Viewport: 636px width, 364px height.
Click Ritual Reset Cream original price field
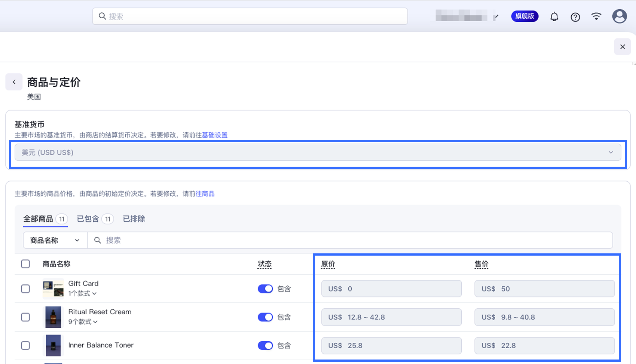[391, 317]
